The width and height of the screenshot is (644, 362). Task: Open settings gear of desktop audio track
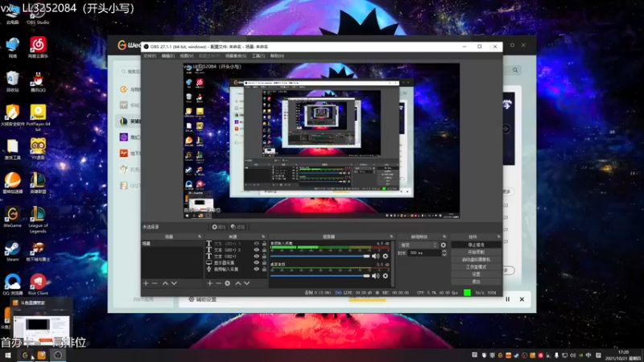click(386, 276)
